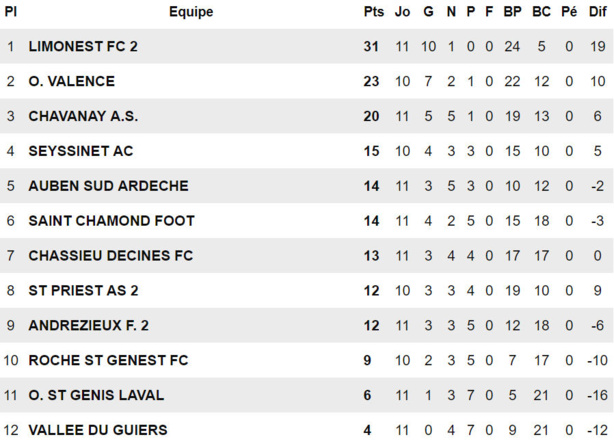The width and height of the screenshot is (614, 448).
Task: Click the LIMONEST FC 2 team name
Action: point(83,46)
